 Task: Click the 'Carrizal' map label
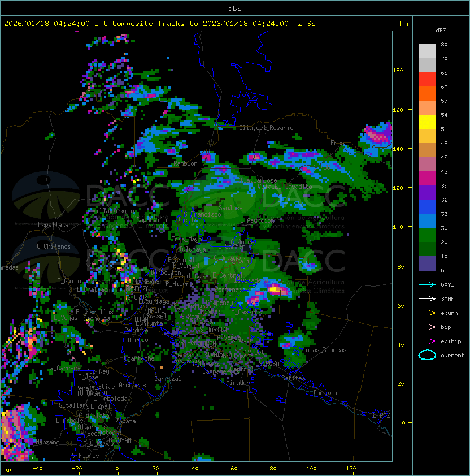click(168, 379)
